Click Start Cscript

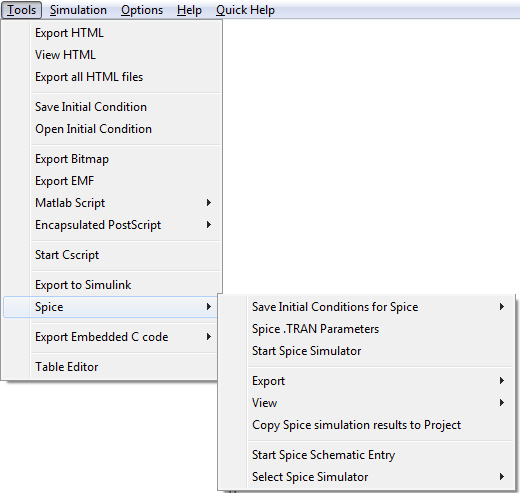(112, 255)
